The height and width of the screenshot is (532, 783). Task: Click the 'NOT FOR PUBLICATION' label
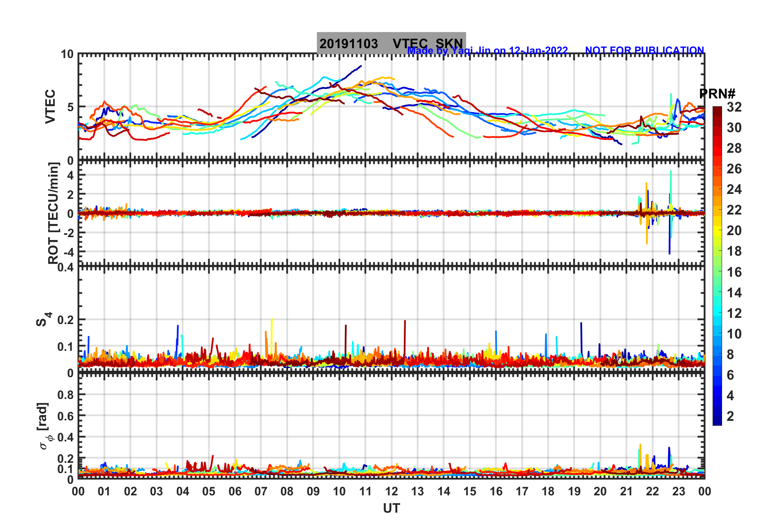(x=645, y=50)
